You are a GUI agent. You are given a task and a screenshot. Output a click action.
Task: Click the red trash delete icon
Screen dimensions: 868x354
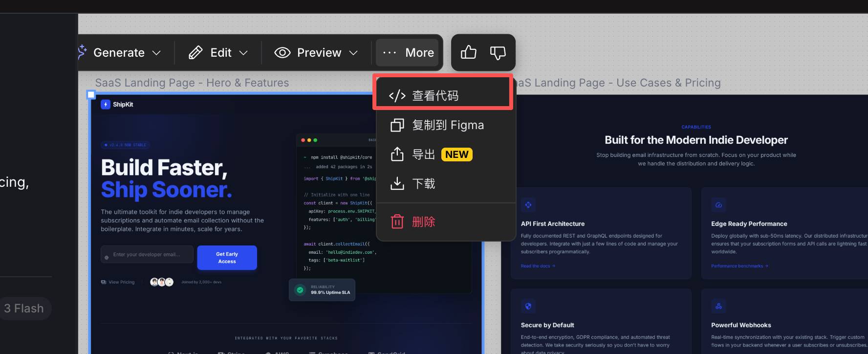pos(397,222)
